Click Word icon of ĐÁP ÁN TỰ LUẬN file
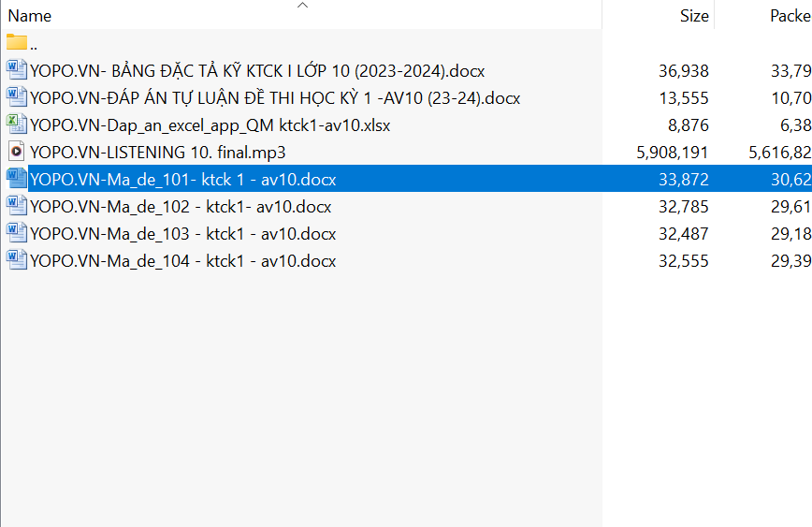 pos(16,97)
